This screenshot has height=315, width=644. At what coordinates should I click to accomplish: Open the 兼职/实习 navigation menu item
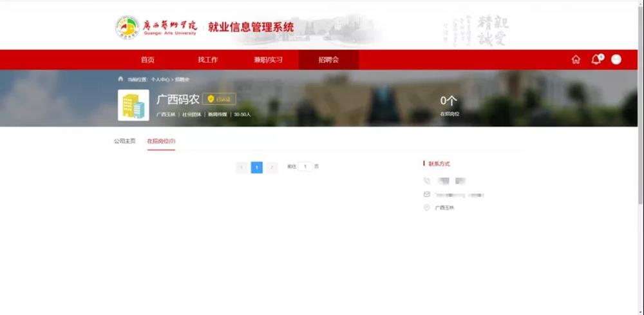[x=268, y=60]
